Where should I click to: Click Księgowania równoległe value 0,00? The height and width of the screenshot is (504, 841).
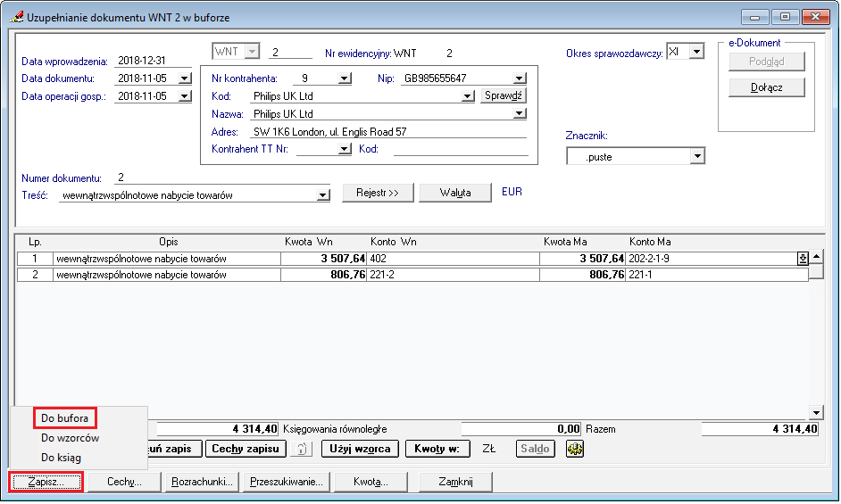click(x=520, y=429)
